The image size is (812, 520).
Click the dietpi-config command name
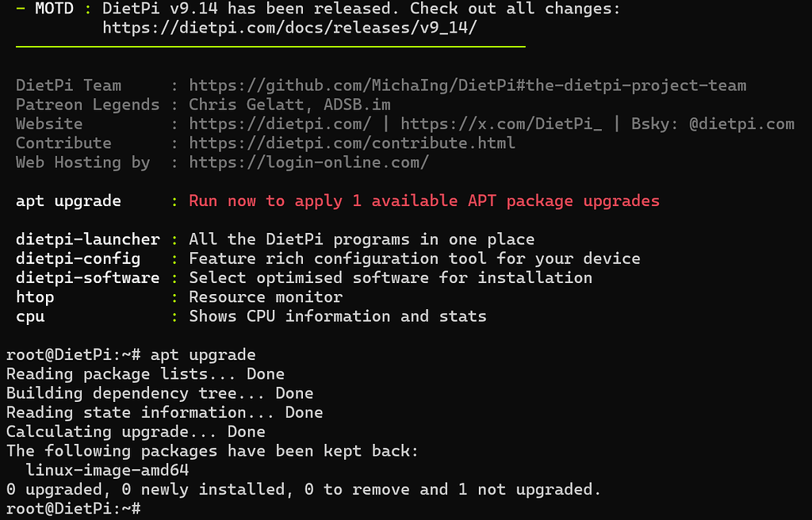click(x=78, y=258)
